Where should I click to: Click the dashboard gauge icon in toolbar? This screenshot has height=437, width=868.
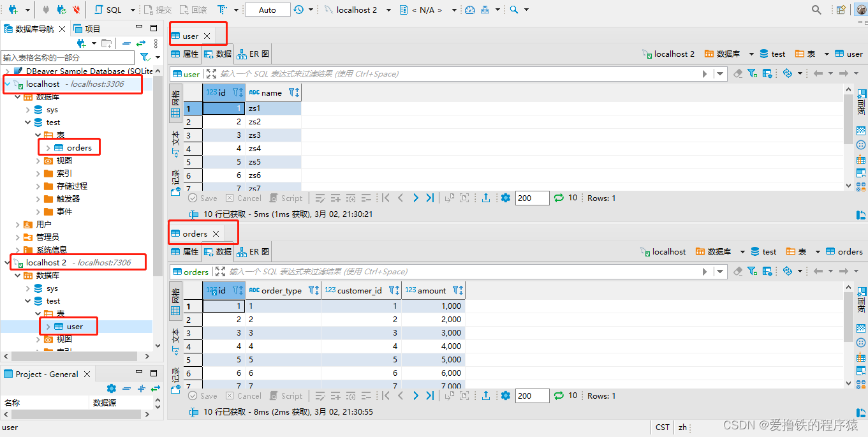pyautogui.click(x=470, y=10)
